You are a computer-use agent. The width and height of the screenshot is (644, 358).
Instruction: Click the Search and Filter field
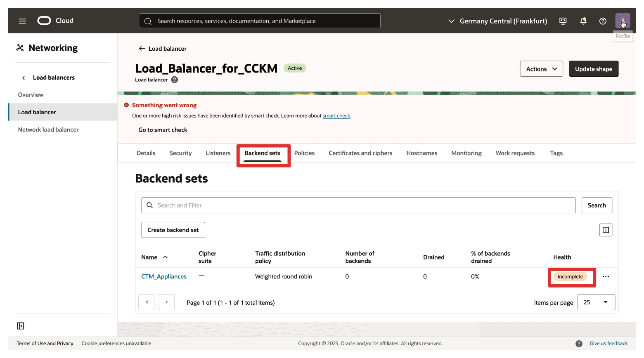click(x=358, y=205)
